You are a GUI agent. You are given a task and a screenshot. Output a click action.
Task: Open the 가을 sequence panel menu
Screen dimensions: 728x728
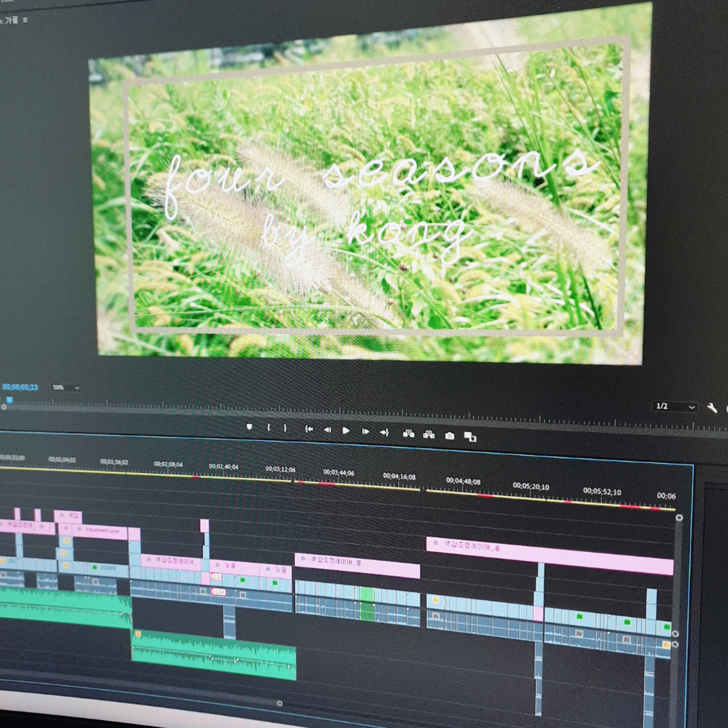[25, 20]
